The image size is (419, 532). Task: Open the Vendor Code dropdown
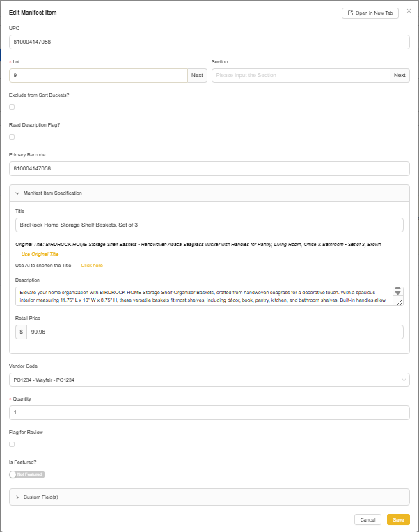[209, 380]
